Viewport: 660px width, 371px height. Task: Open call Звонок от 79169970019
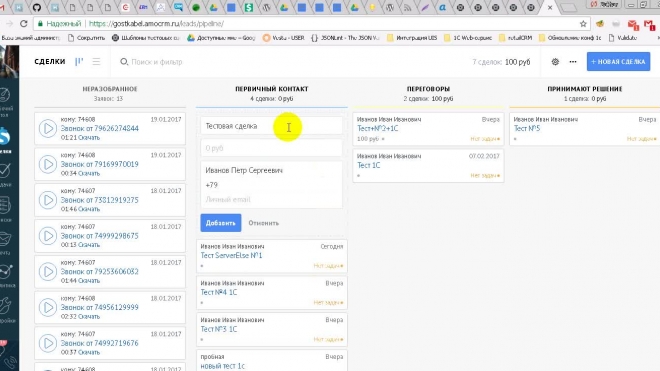click(99, 164)
